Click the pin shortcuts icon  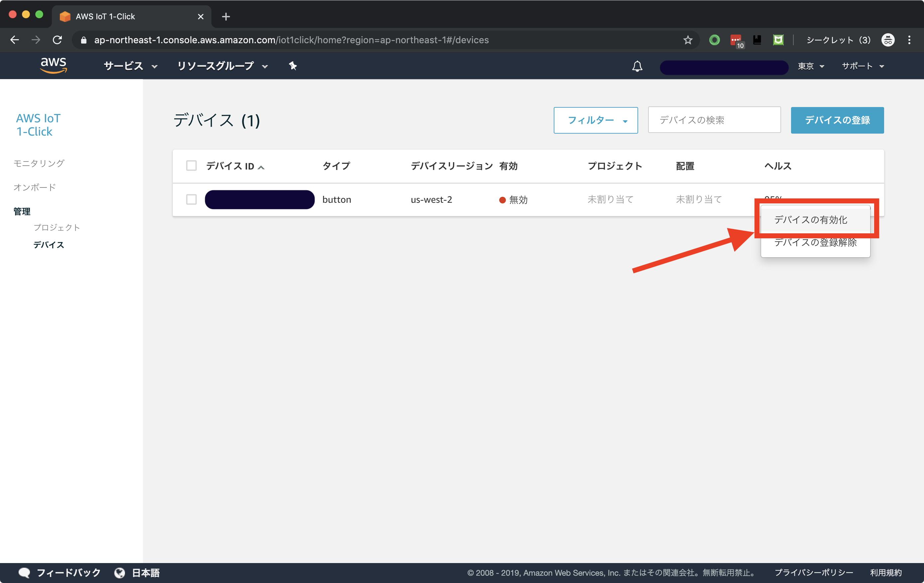293,66
